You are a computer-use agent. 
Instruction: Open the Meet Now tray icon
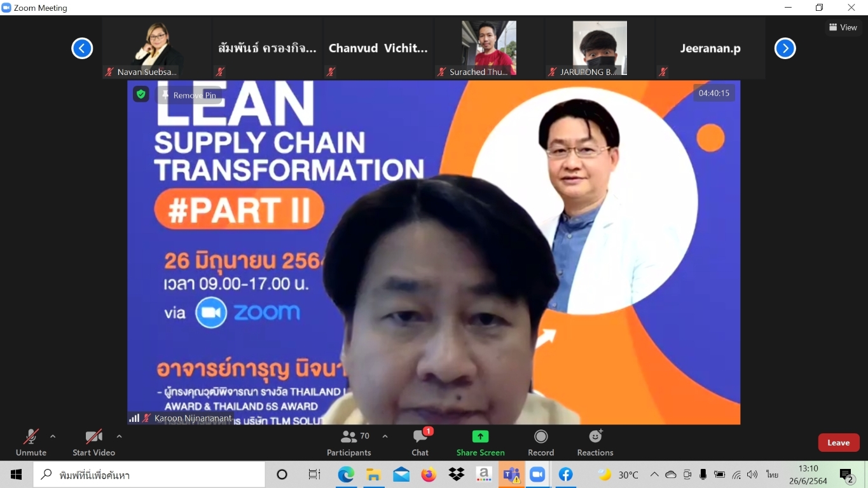click(687, 475)
